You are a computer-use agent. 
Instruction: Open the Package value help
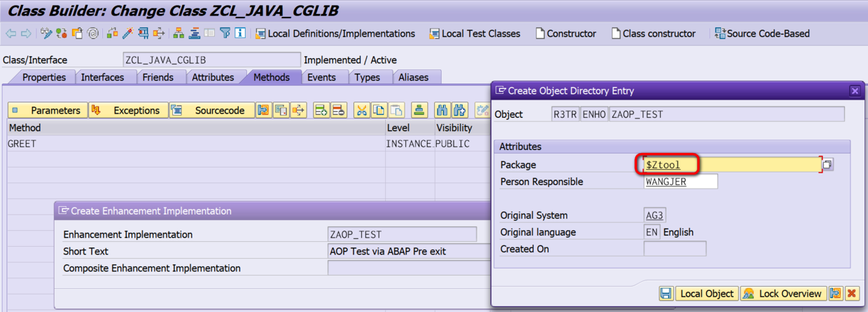tap(827, 165)
